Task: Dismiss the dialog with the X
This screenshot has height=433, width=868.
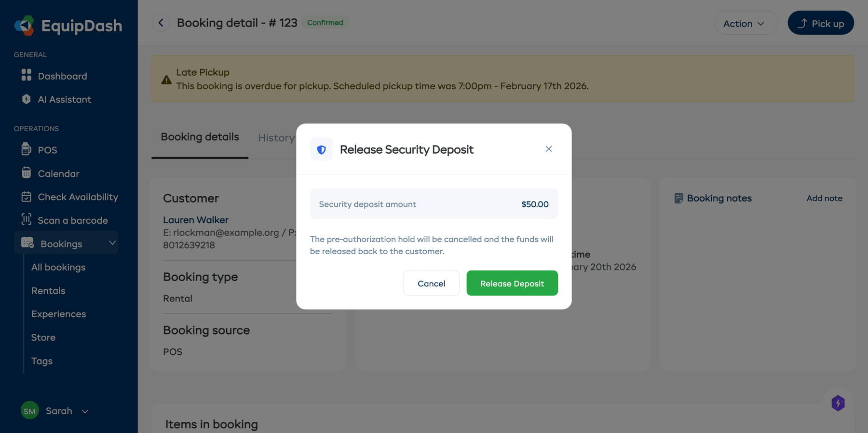Action: (x=548, y=149)
